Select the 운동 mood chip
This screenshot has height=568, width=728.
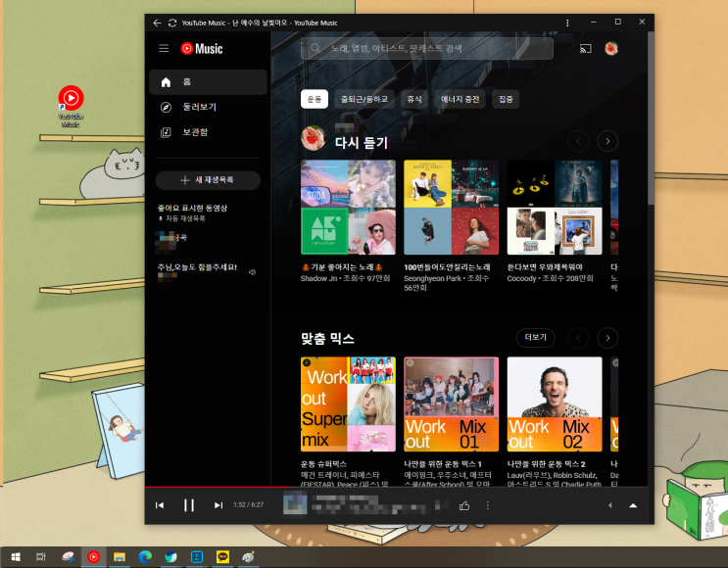pos(315,99)
